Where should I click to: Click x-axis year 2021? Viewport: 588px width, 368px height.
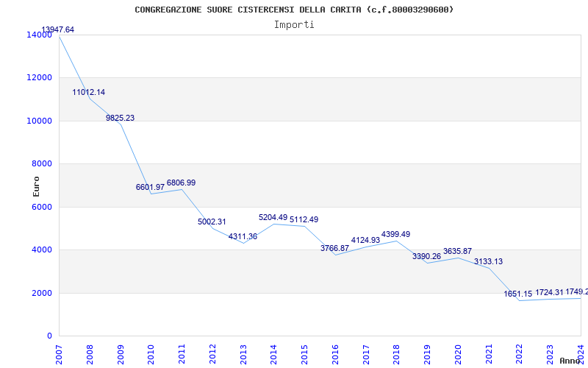coord(489,355)
